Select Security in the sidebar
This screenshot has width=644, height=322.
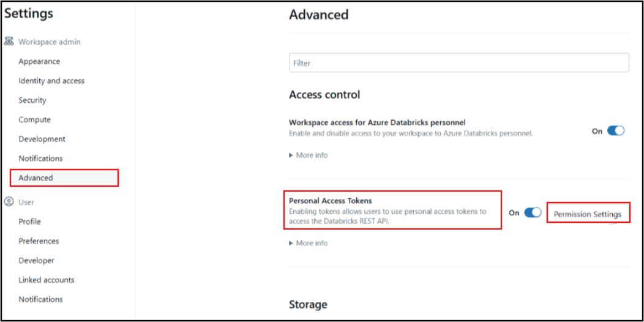[32, 100]
